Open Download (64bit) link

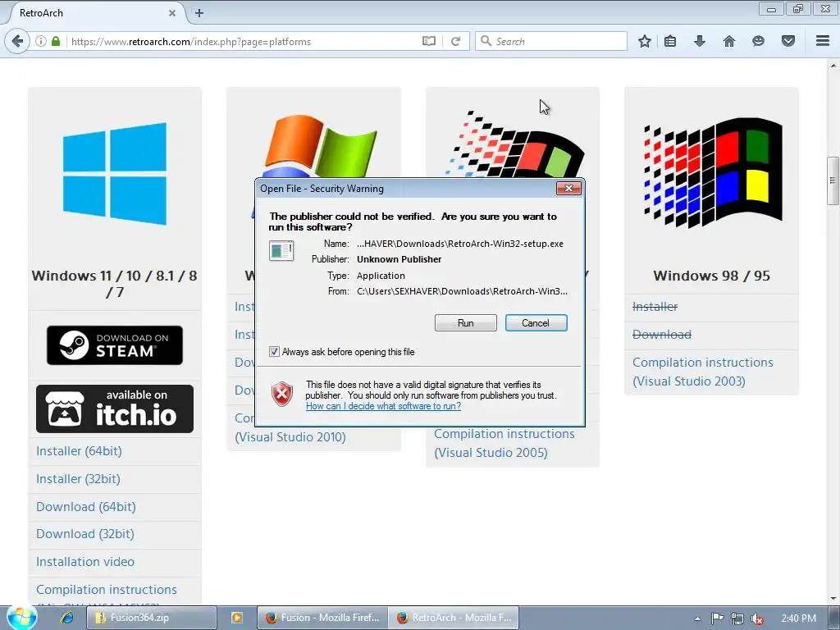tap(85, 507)
